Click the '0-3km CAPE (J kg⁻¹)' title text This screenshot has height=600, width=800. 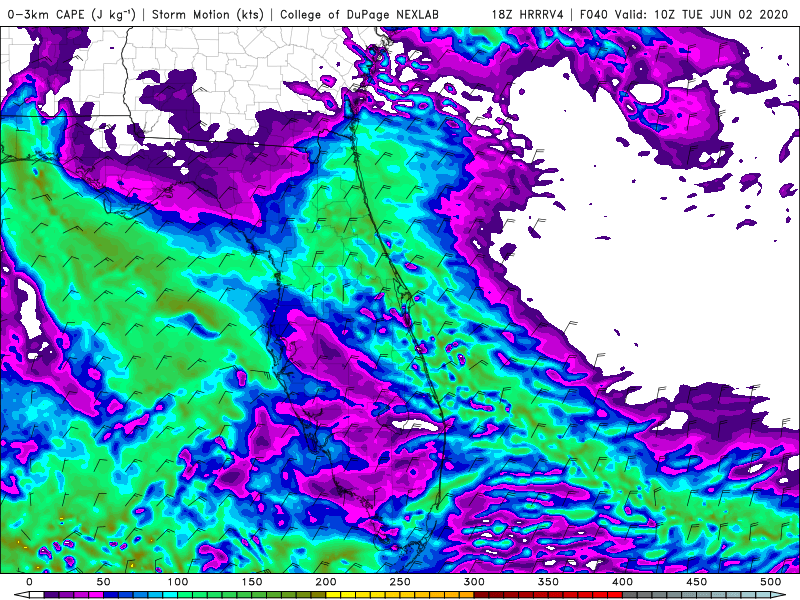click(x=71, y=14)
